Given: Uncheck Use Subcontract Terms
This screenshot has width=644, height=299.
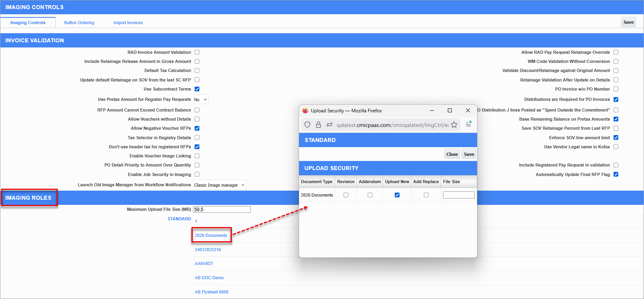Looking at the screenshot, I should pyautogui.click(x=197, y=89).
